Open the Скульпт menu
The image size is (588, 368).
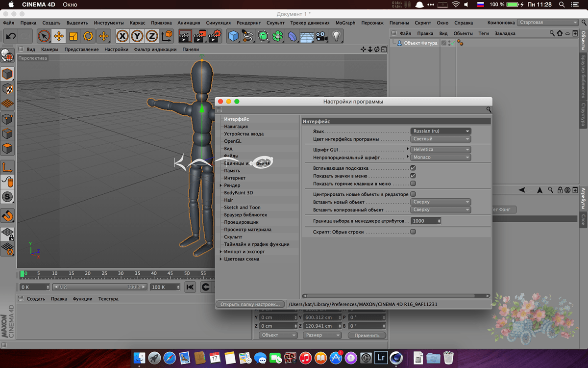[275, 23]
